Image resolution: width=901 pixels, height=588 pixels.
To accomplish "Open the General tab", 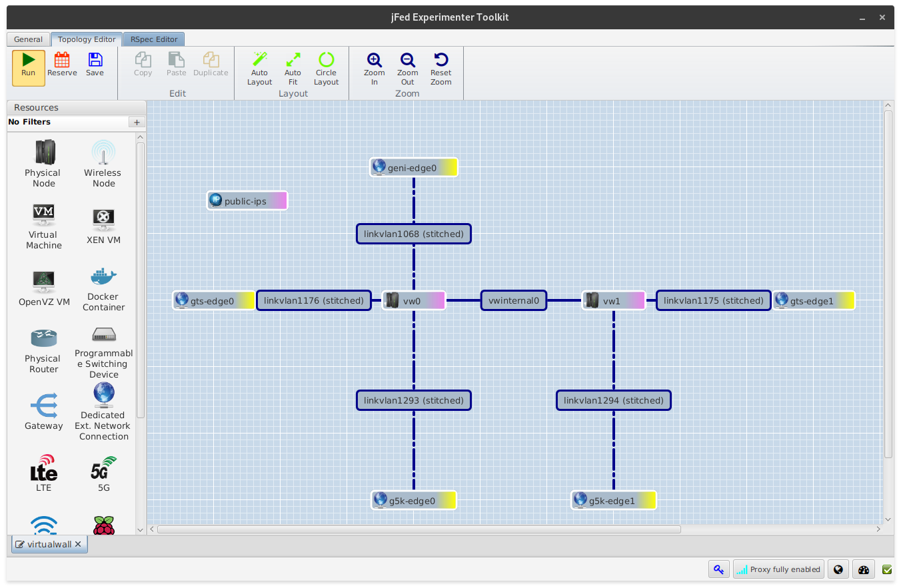I will 29,39.
